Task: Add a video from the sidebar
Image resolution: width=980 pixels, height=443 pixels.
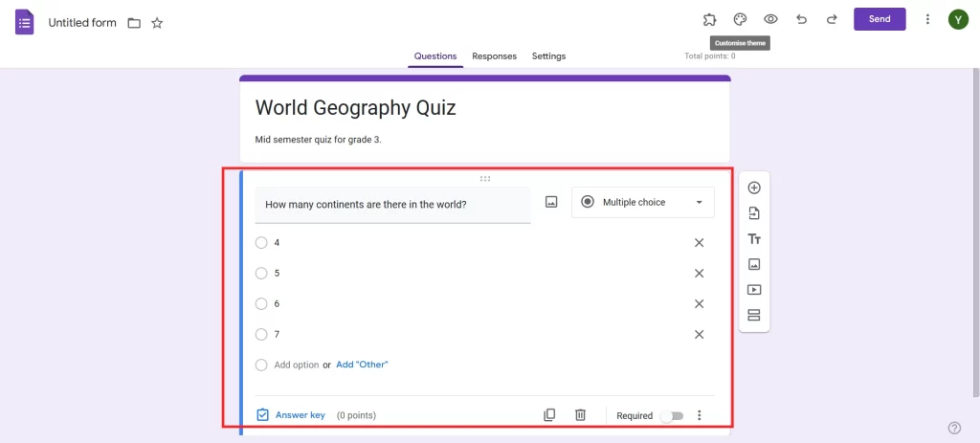Action: [x=754, y=290]
